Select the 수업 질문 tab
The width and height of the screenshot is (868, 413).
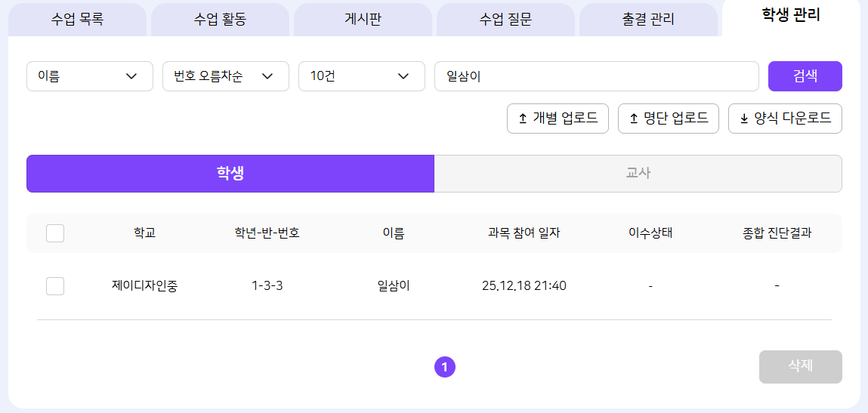[505, 20]
